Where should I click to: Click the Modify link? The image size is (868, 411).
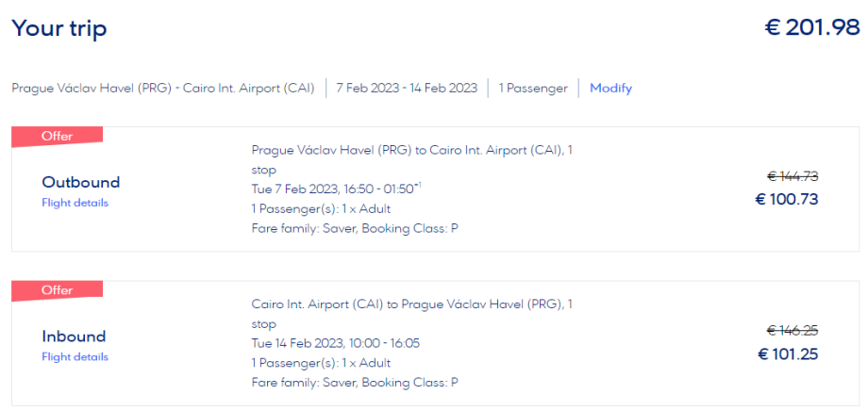coord(610,89)
